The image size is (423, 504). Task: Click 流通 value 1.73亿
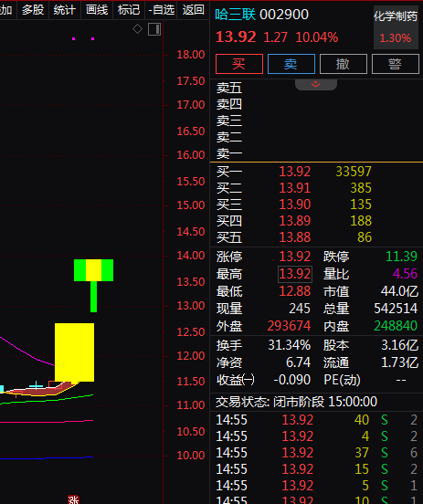pyautogui.click(x=399, y=362)
